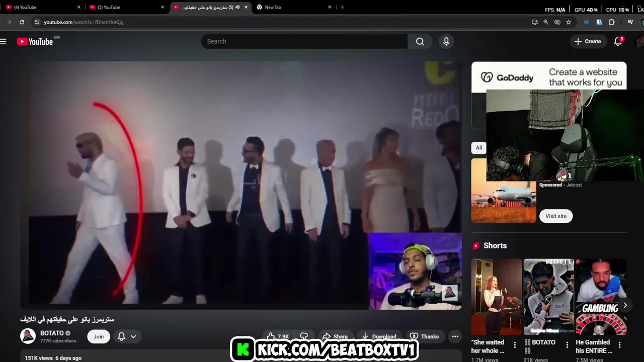Bookmark this page with the star icon

point(569,22)
